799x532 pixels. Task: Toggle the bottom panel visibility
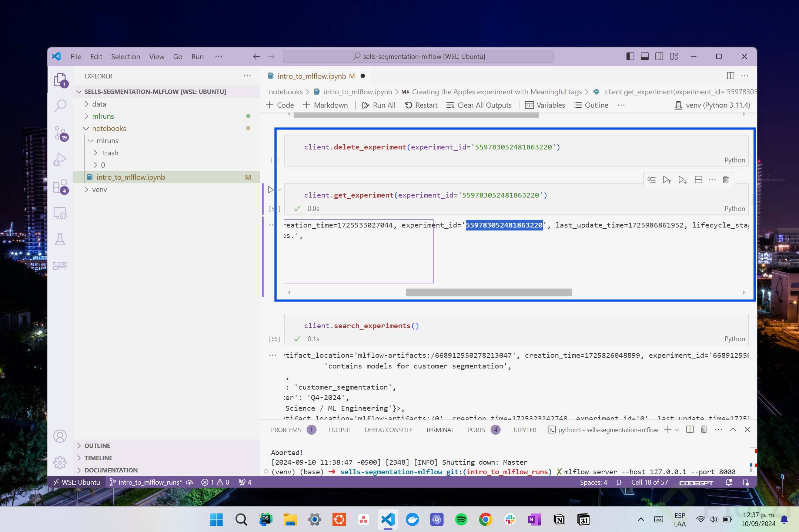pos(645,56)
